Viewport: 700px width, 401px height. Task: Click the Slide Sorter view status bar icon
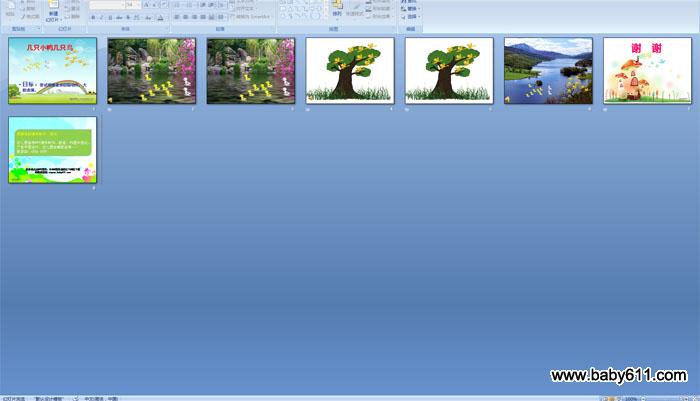tap(612, 398)
